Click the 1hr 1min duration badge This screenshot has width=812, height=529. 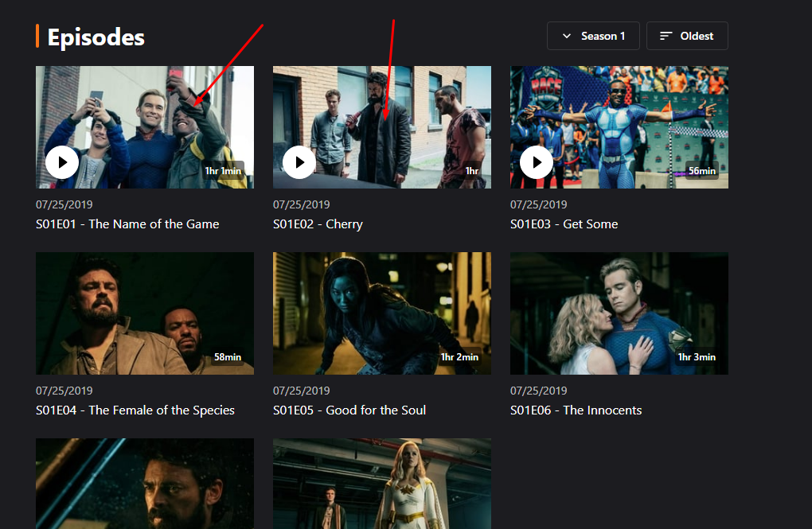coord(223,171)
